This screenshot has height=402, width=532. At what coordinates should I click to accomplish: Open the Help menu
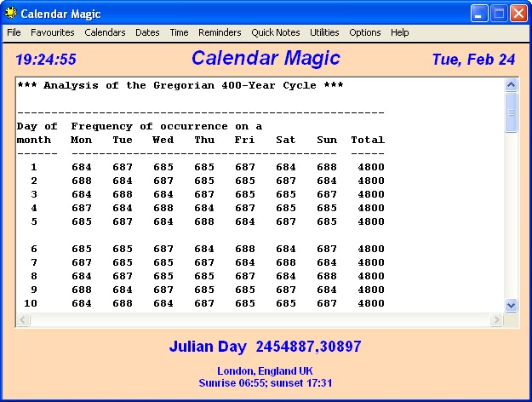coord(400,32)
